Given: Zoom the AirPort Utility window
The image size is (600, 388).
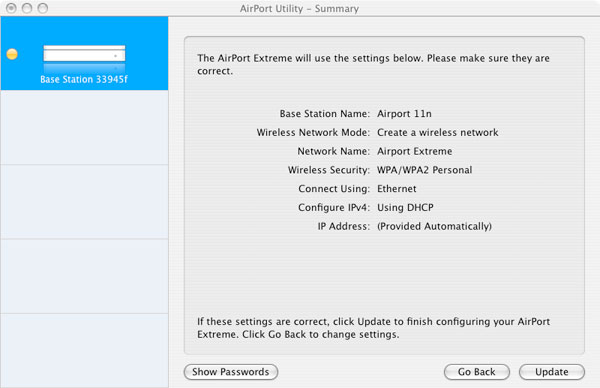Looking at the screenshot, I should pos(43,8).
